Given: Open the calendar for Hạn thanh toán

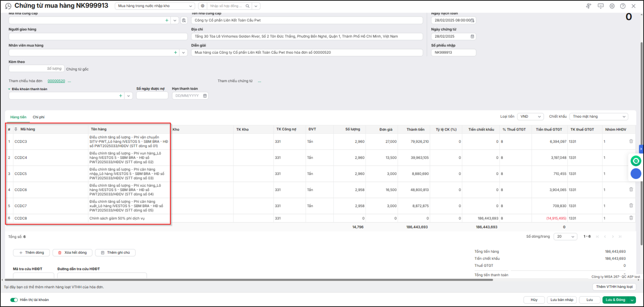Looking at the screenshot, I should (x=205, y=96).
